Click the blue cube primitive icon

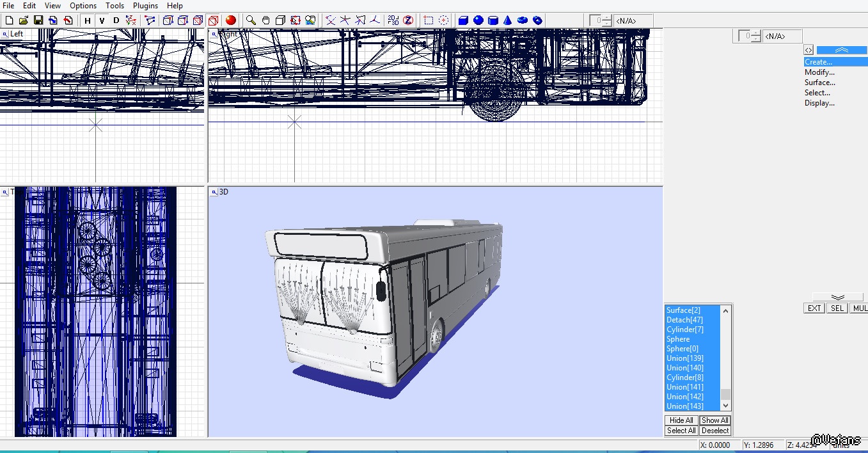(x=464, y=20)
